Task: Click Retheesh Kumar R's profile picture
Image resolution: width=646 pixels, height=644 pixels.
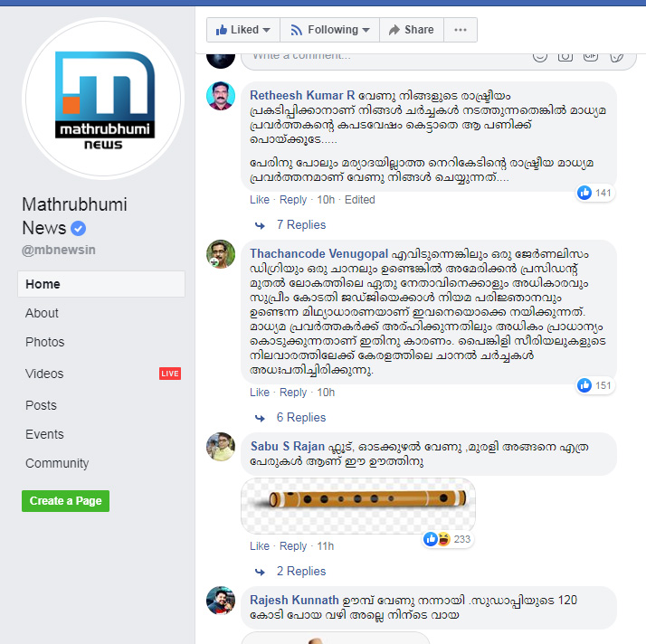Action: (x=221, y=96)
